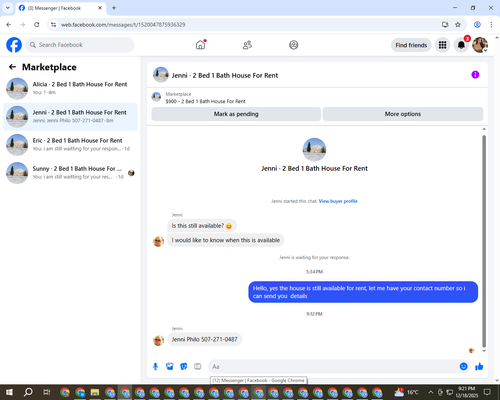Open View buyer profile link

[338, 201]
